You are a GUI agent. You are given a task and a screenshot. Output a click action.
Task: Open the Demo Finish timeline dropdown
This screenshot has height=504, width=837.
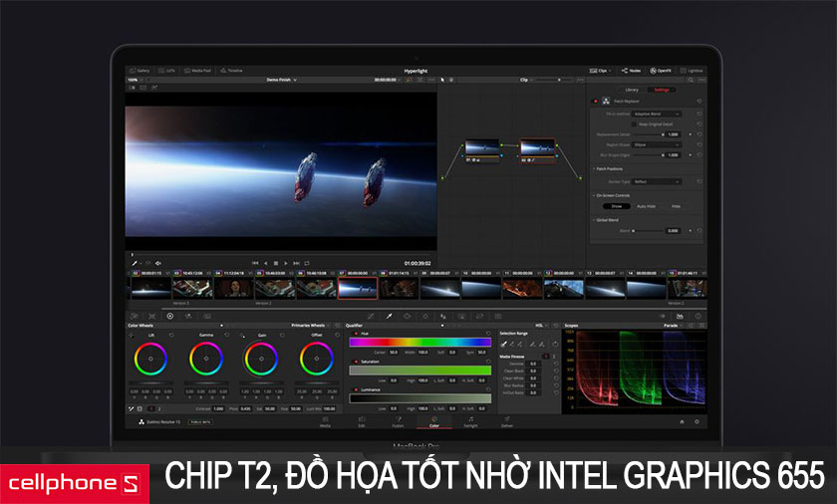point(282,80)
